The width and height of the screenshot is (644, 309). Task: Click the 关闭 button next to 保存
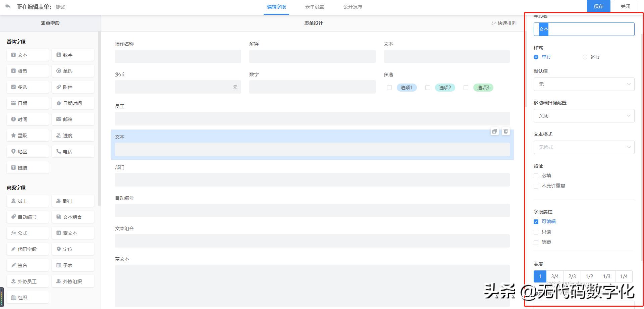point(626,6)
